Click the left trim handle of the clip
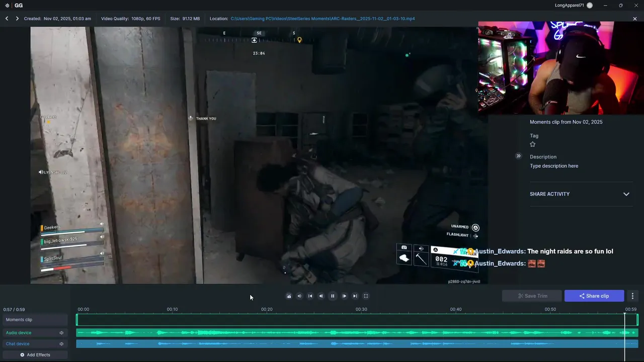The width and height of the screenshot is (644, 362). [x=77, y=320]
